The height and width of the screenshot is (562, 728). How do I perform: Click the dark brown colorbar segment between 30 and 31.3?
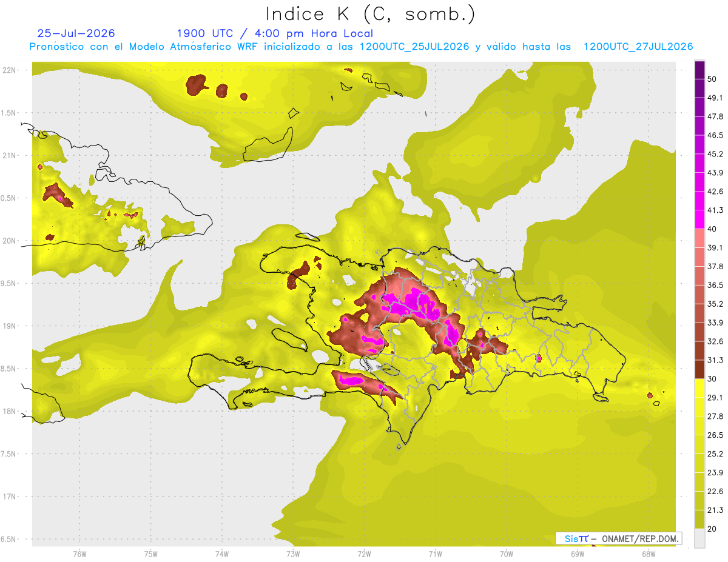click(699, 369)
